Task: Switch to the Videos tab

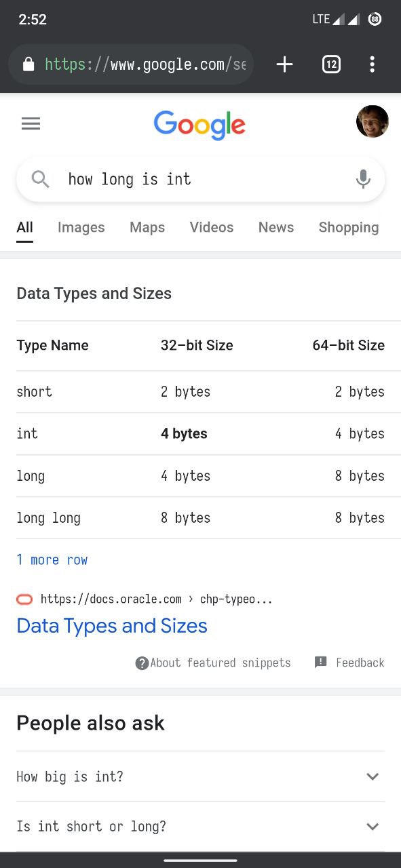Action: [x=212, y=227]
